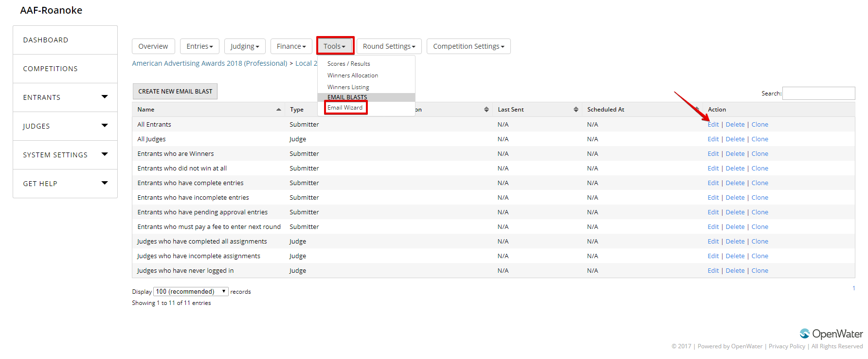Click American Advertising Awards 2018 breadcrumb link
Screen dimensions: 868x359
[x=210, y=63]
